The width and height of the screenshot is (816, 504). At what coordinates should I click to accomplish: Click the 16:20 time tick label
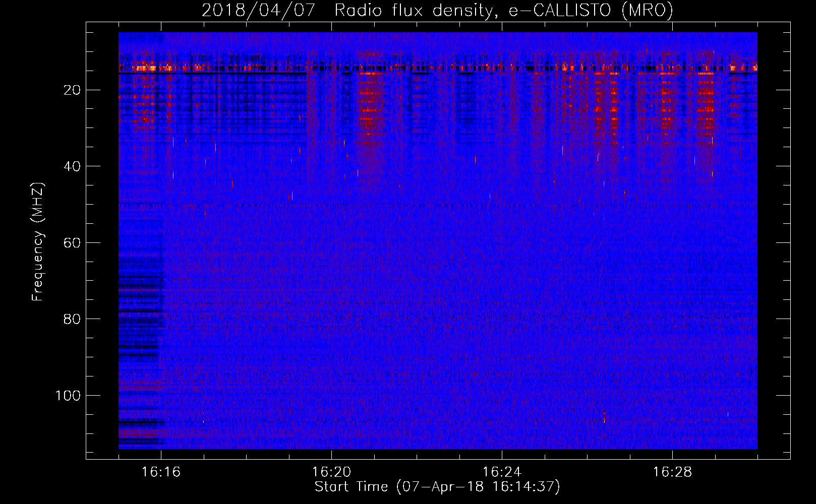tap(331, 472)
